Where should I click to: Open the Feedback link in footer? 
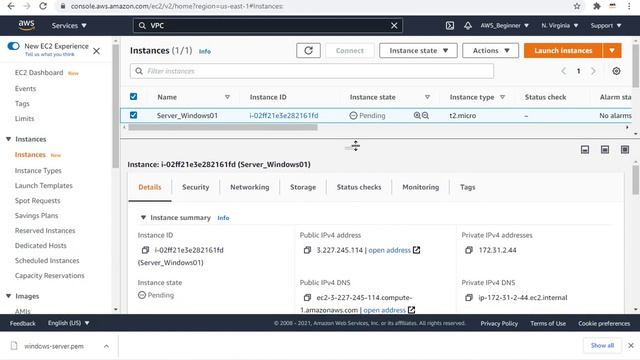[x=22, y=323]
